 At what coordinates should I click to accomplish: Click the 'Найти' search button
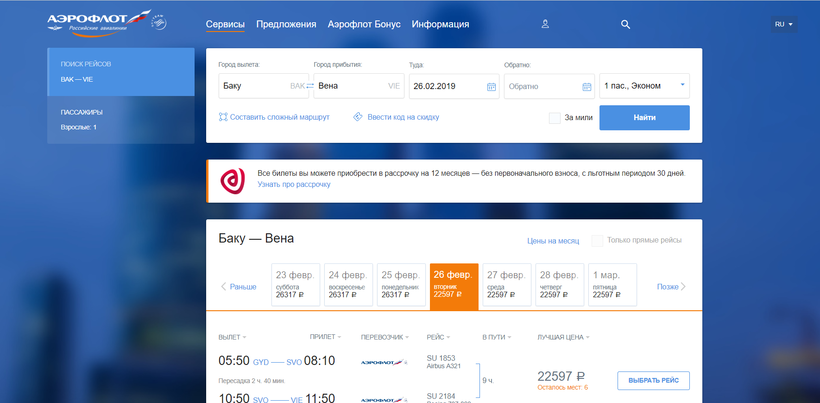point(644,118)
